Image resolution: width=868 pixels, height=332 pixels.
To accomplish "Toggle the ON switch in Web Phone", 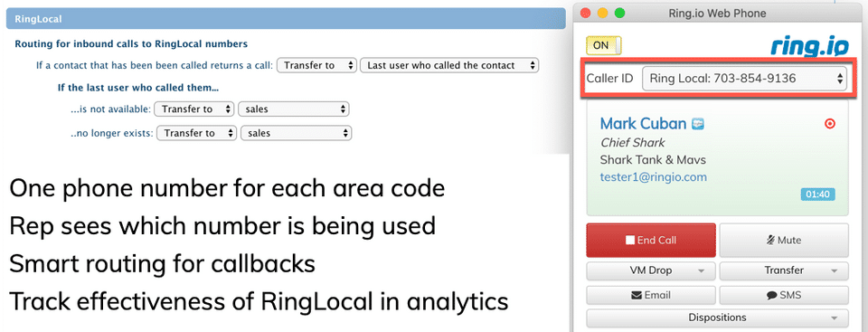I will pyautogui.click(x=603, y=45).
